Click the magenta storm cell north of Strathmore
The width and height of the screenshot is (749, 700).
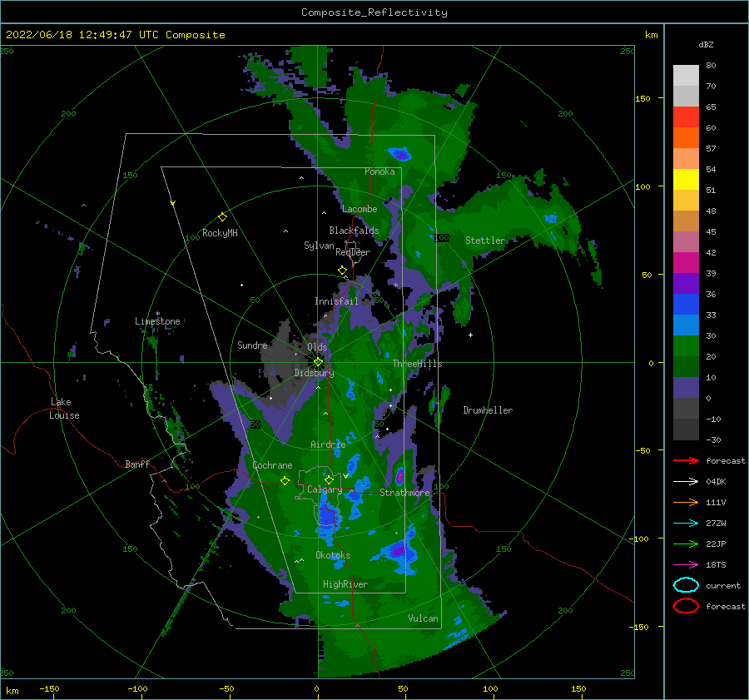[399, 476]
